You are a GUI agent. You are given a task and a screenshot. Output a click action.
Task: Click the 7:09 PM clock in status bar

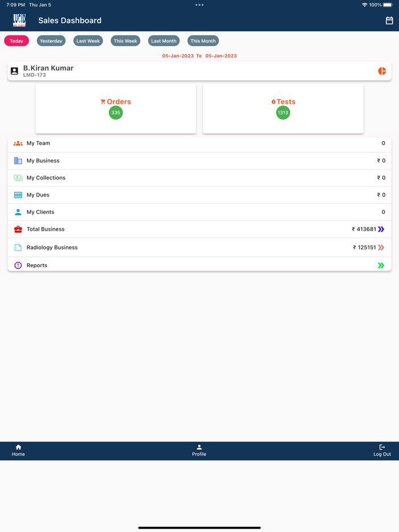15,5
